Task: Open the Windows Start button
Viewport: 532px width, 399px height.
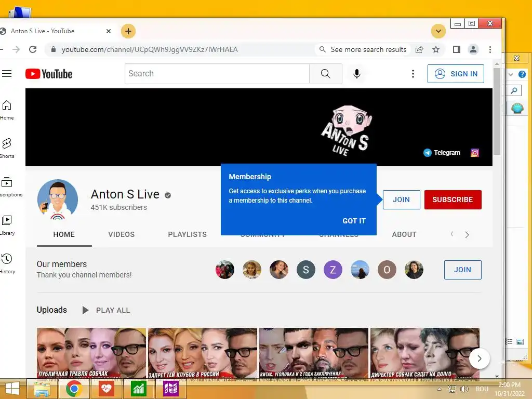Action: point(12,389)
